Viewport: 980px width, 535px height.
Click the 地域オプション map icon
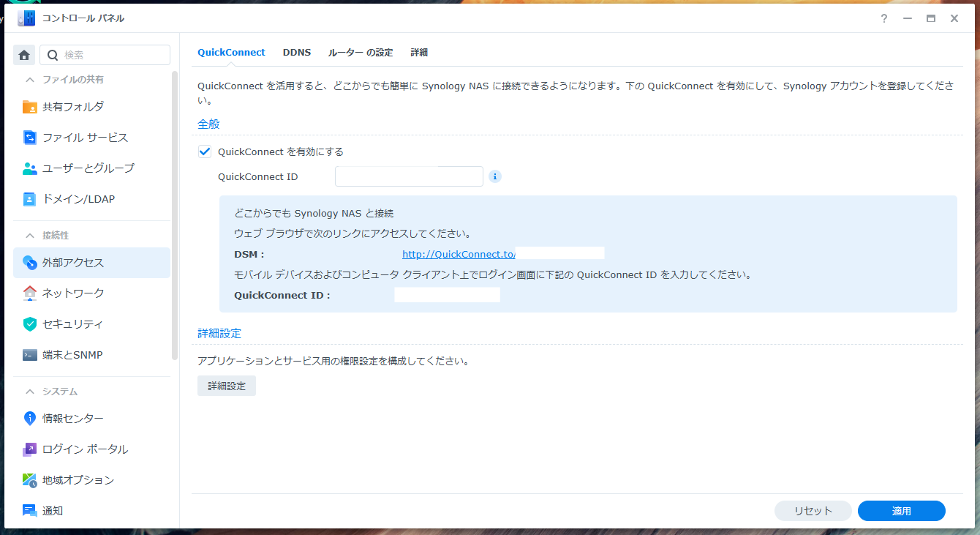click(30, 480)
